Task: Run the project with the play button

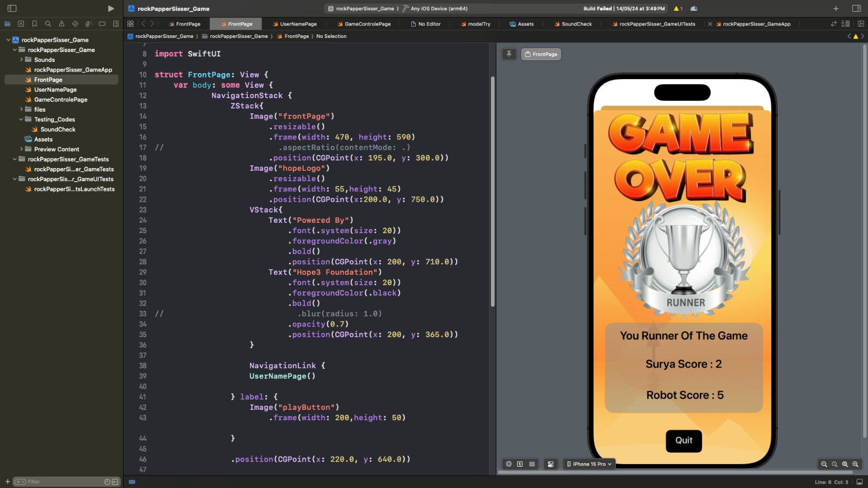Action: tap(111, 9)
